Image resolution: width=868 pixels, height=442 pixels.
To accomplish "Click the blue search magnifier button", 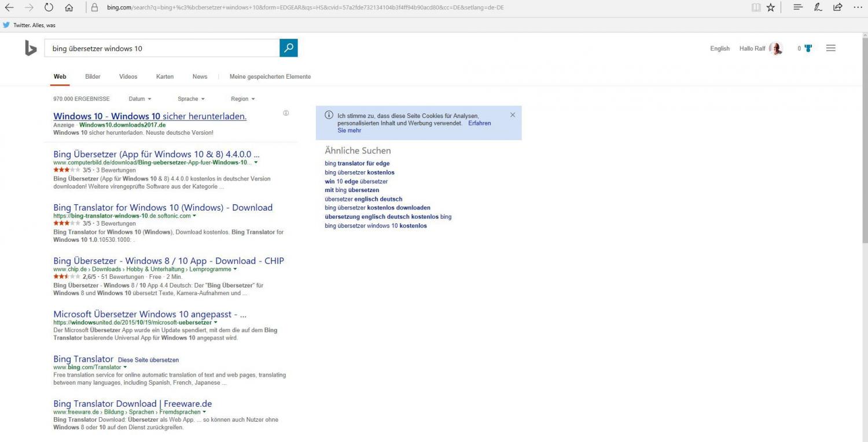I will (x=289, y=48).
